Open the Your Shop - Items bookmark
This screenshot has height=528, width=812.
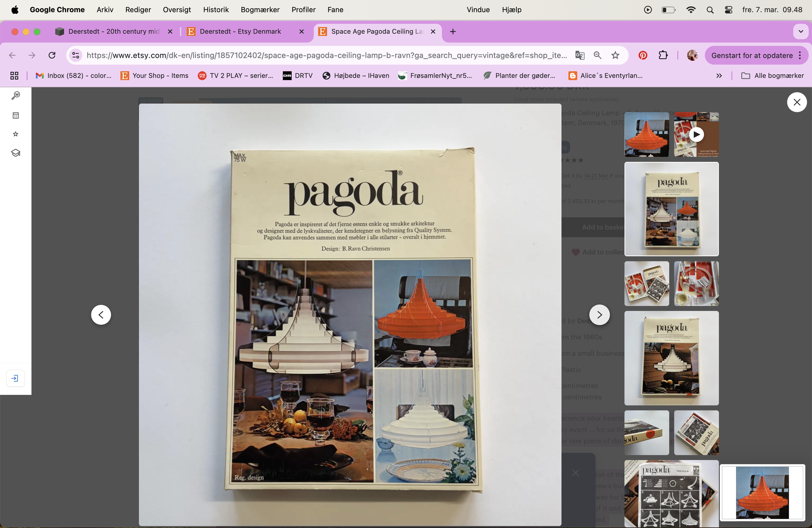click(155, 75)
